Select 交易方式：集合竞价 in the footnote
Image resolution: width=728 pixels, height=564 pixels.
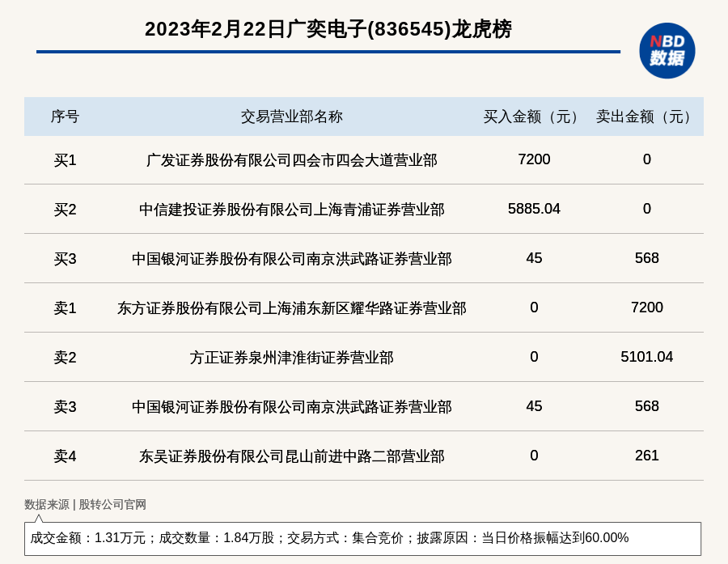click(345, 538)
